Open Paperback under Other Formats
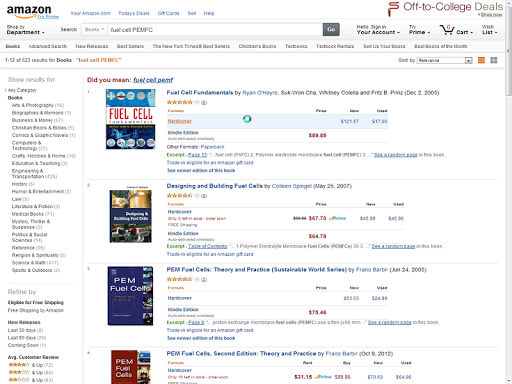 (213, 147)
